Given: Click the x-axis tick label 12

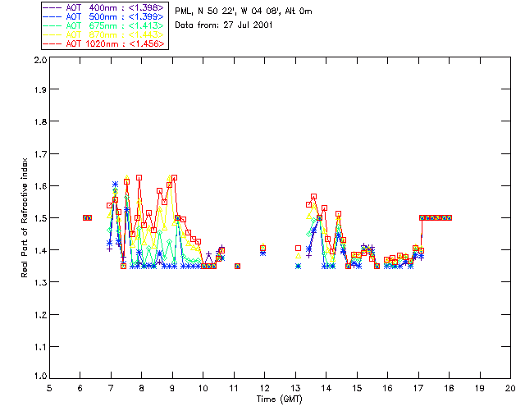Looking at the screenshot, I should coord(264,388).
